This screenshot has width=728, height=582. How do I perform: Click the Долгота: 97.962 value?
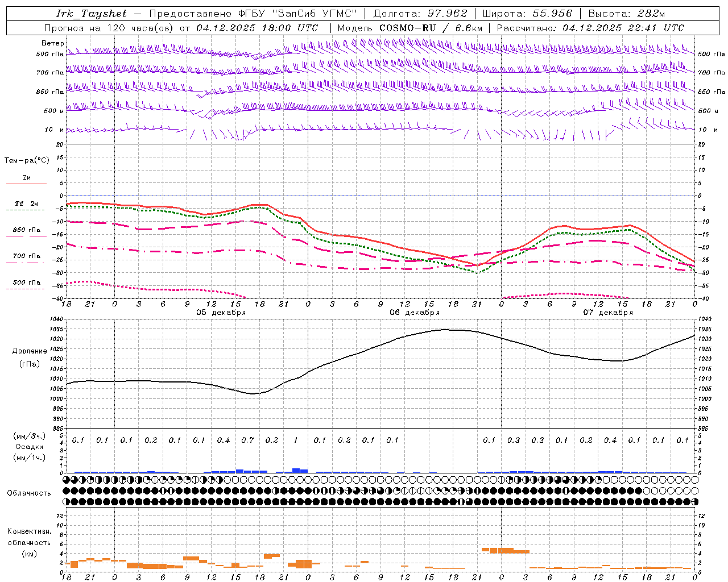420,14
